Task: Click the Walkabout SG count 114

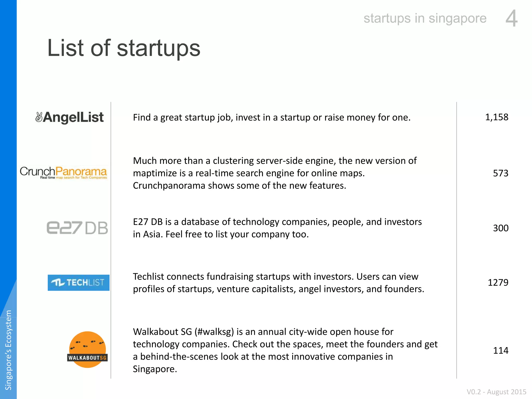Action: pos(501,351)
